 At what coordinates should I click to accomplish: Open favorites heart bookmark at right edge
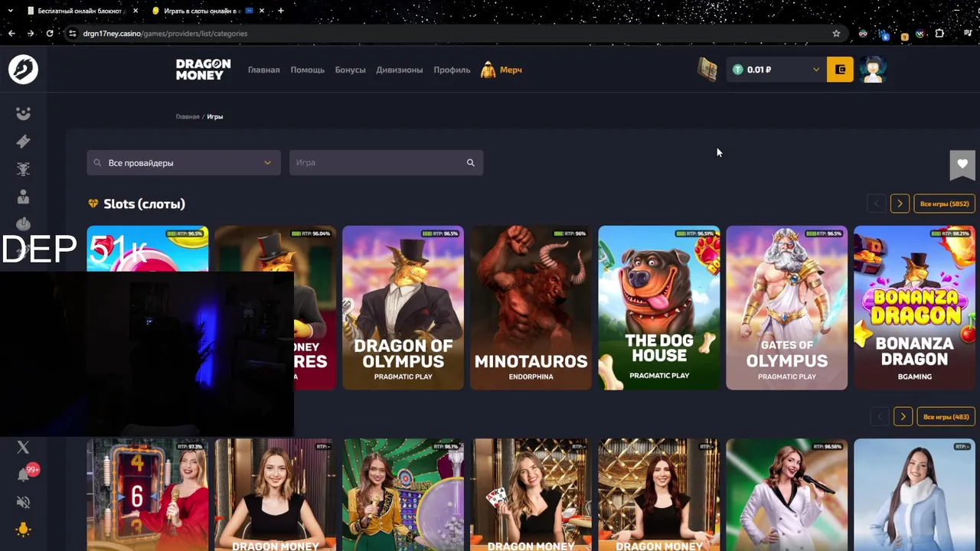coord(962,164)
